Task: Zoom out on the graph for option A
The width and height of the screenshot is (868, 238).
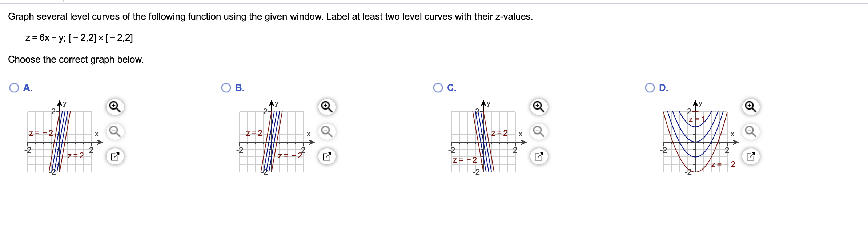Action: point(115,130)
